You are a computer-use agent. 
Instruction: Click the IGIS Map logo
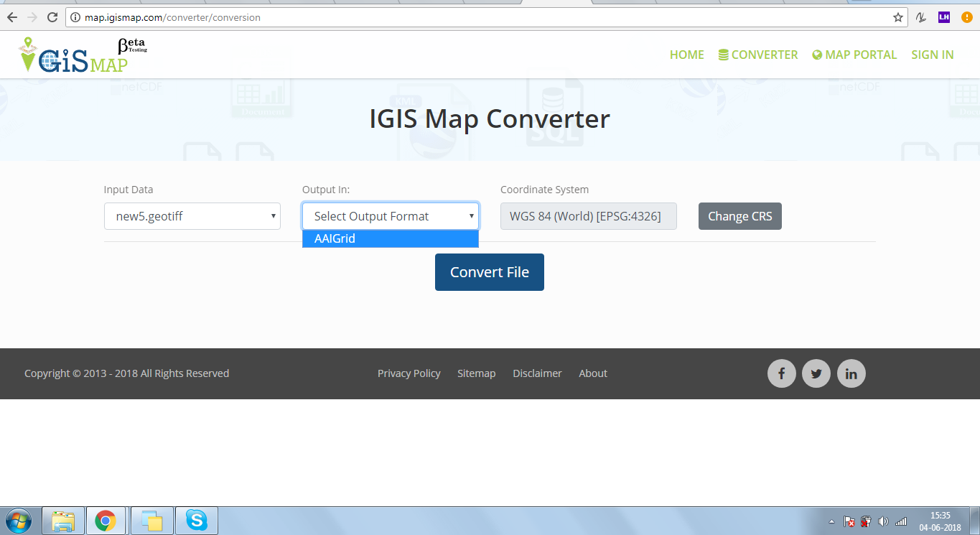[82, 55]
